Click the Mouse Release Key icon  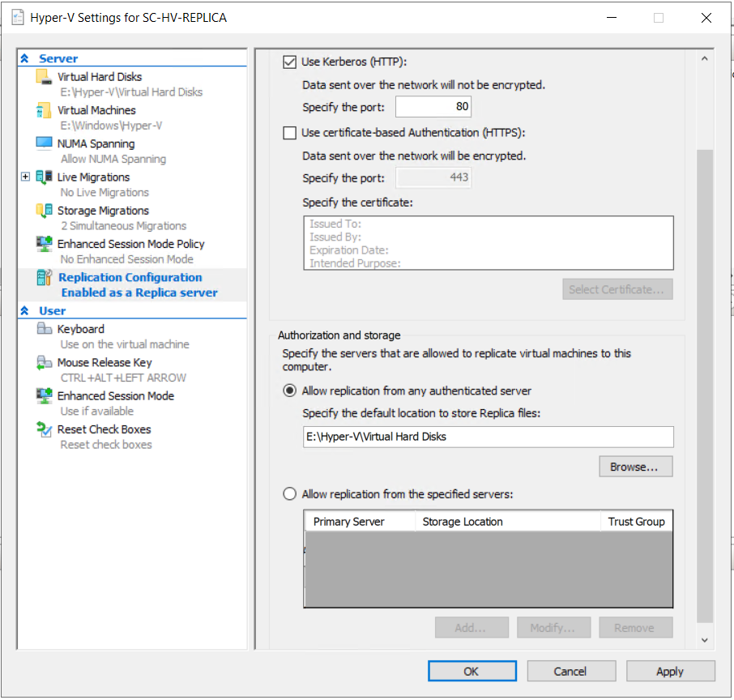(x=44, y=362)
